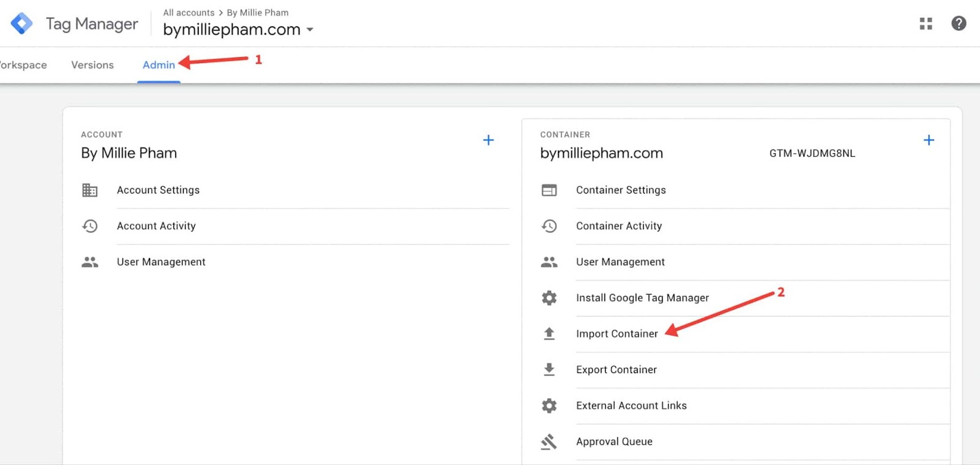Image resolution: width=980 pixels, height=465 pixels.
Task: Click the Tag Manager title text
Action: pyautogui.click(x=92, y=24)
